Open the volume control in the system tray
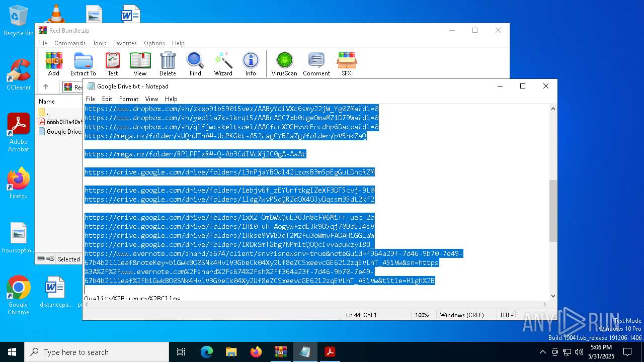 [x=579, y=352]
